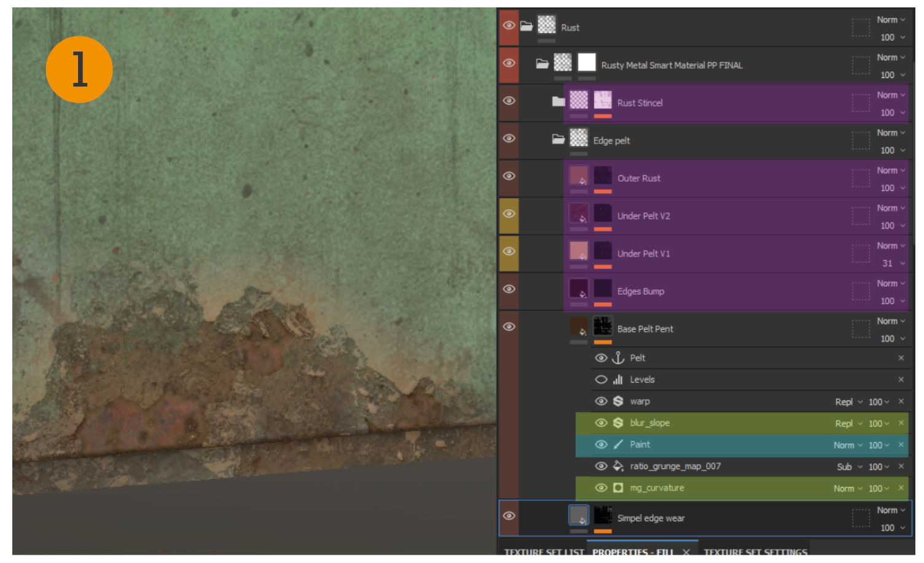Click the Levels histogram icon
The height and width of the screenshot is (563, 924).
(x=618, y=380)
